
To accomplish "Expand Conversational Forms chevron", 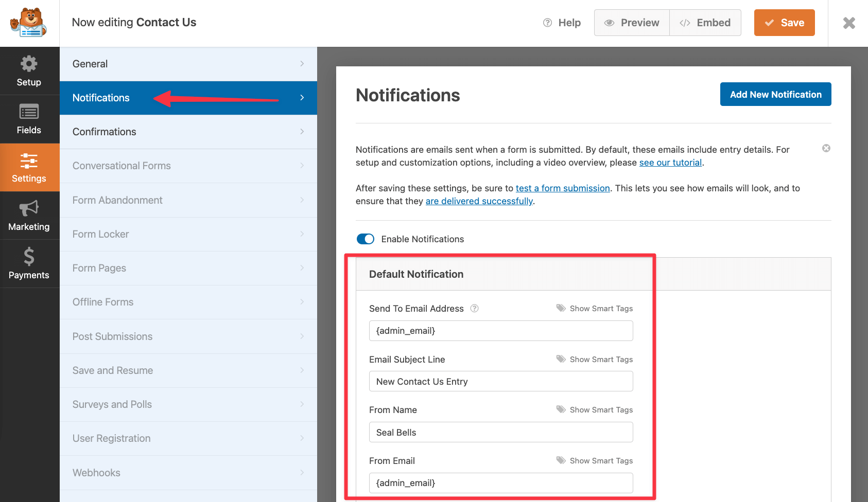I will tap(302, 166).
